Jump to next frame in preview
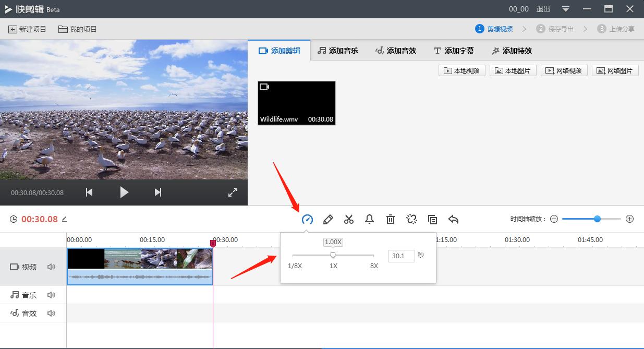The width and height of the screenshot is (644, 349). (158, 192)
